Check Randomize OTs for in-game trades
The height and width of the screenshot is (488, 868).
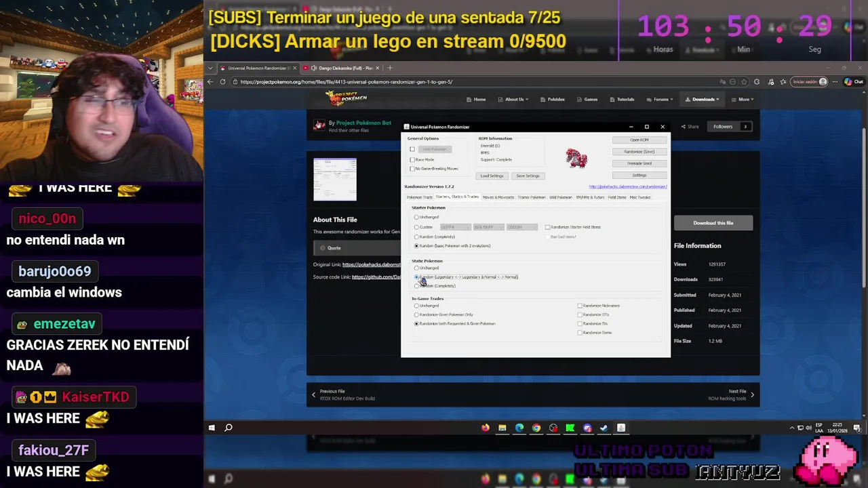580,314
